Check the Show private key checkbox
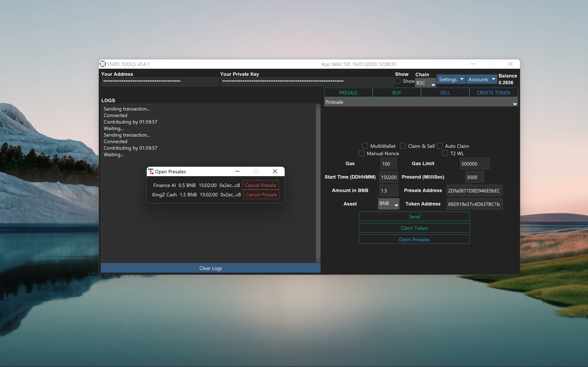The height and width of the screenshot is (367, 588). coord(398,81)
